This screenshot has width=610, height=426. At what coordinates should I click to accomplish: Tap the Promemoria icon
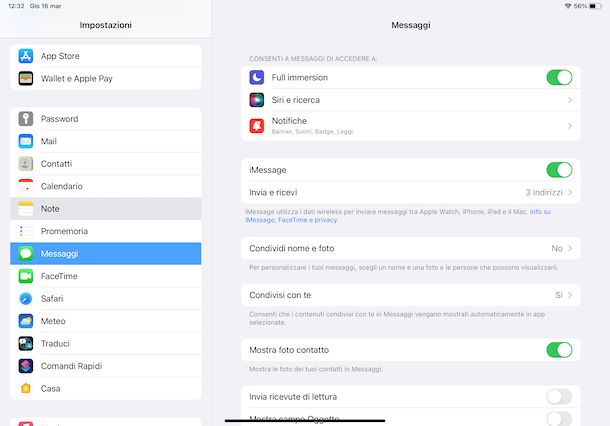click(26, 231)
